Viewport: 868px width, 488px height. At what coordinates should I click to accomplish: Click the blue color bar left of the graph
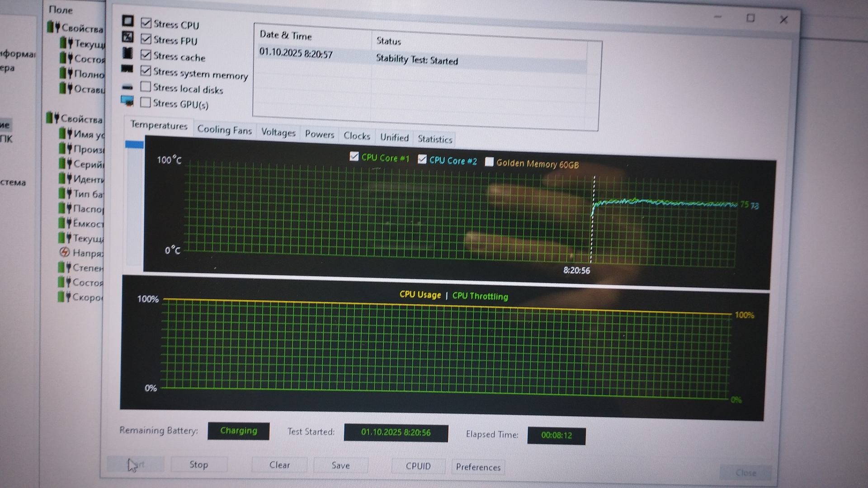click(134, 145)
